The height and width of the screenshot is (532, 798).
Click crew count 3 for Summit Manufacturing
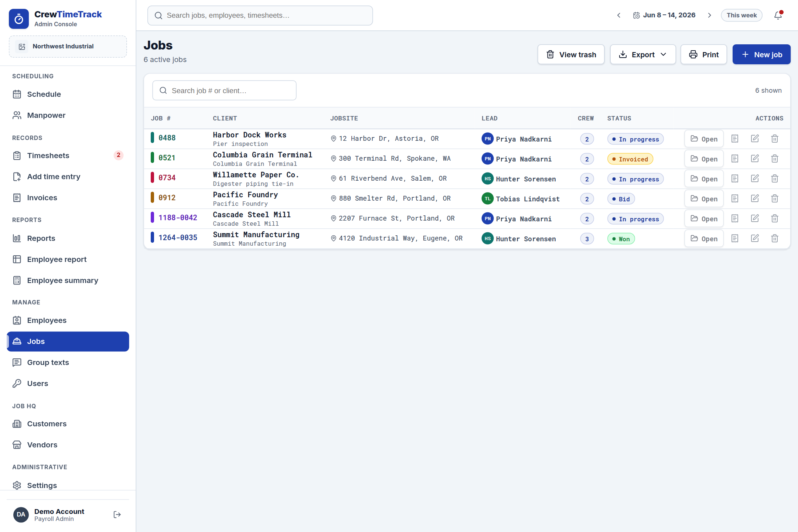587,239
